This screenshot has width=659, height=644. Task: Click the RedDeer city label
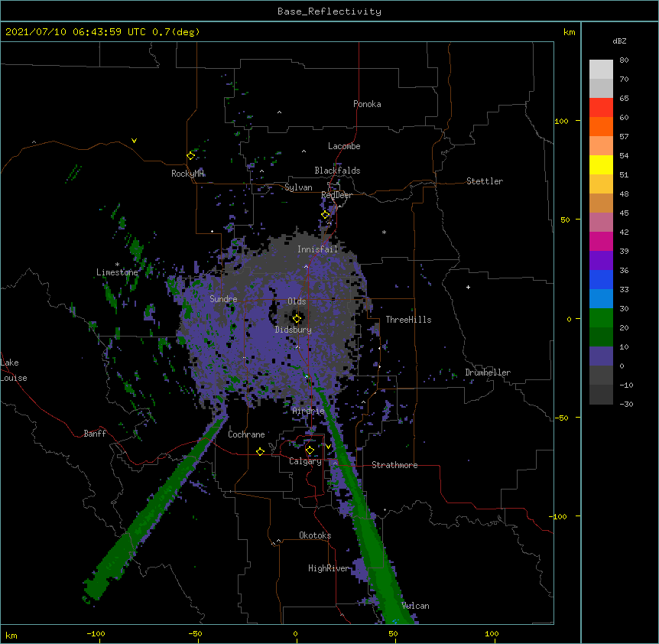click(x=336, y=195)
